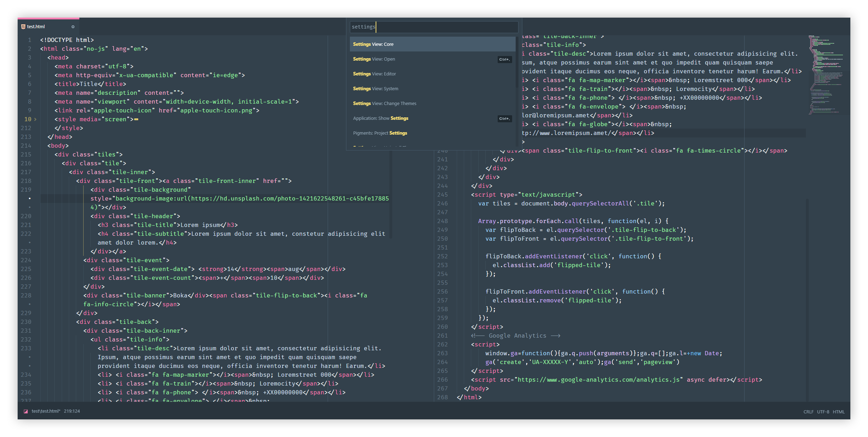Click the <title>Title</title> line
The height and width of the screenshot is (437, 868).
click(90, 84)
